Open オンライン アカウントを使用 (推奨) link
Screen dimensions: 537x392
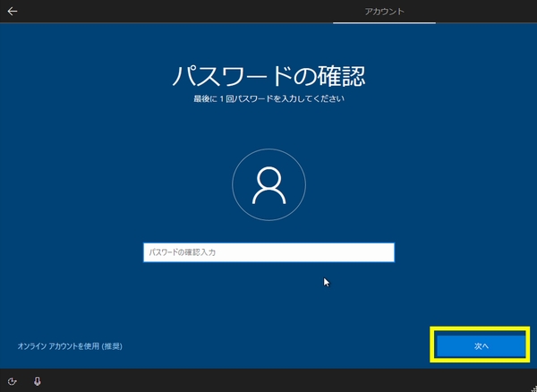(x=70, y=346)
